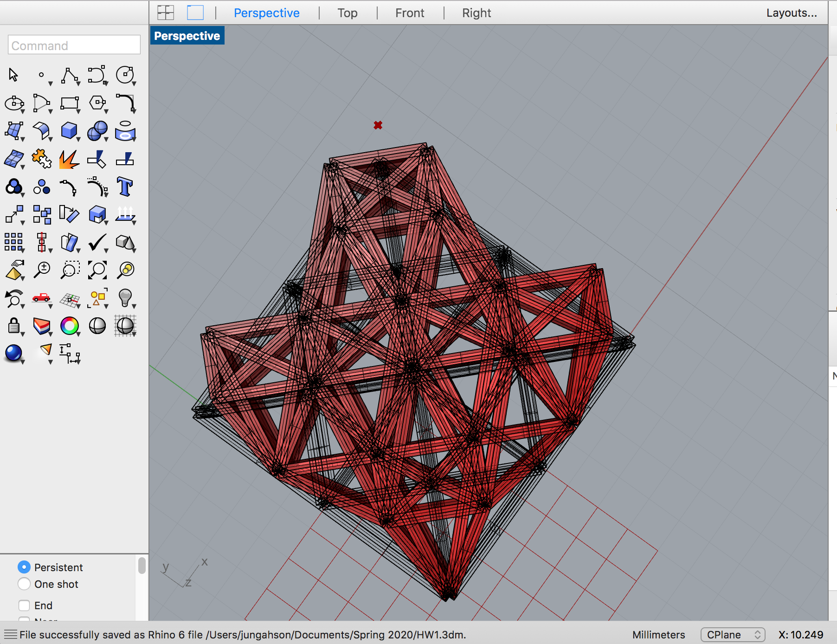Click the Zoom extents icon
The image size is (837, 644).
[x=97, y=270]
